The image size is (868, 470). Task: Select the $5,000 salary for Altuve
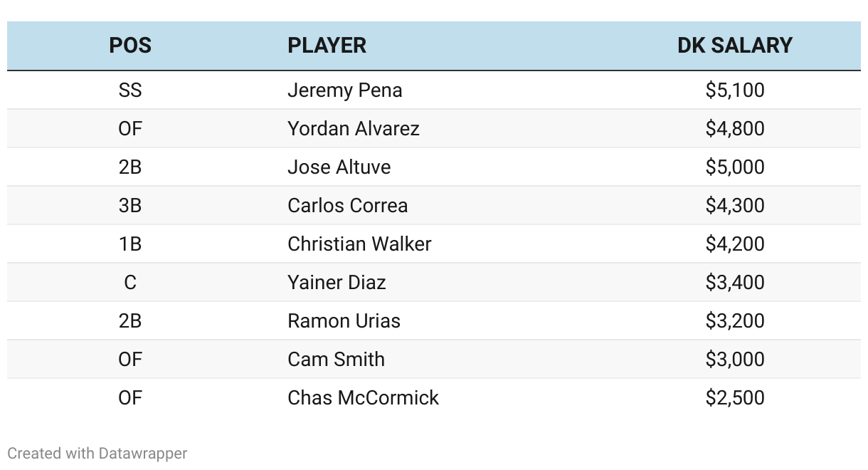(x=735, y=167)
